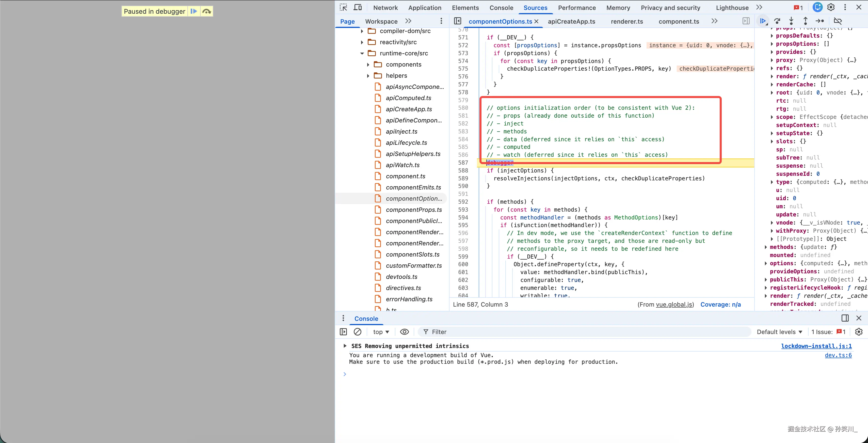Click the step over next function icon
Image resolution: width=868 pixels, height=443 pixels.
(x=777, y=21)
